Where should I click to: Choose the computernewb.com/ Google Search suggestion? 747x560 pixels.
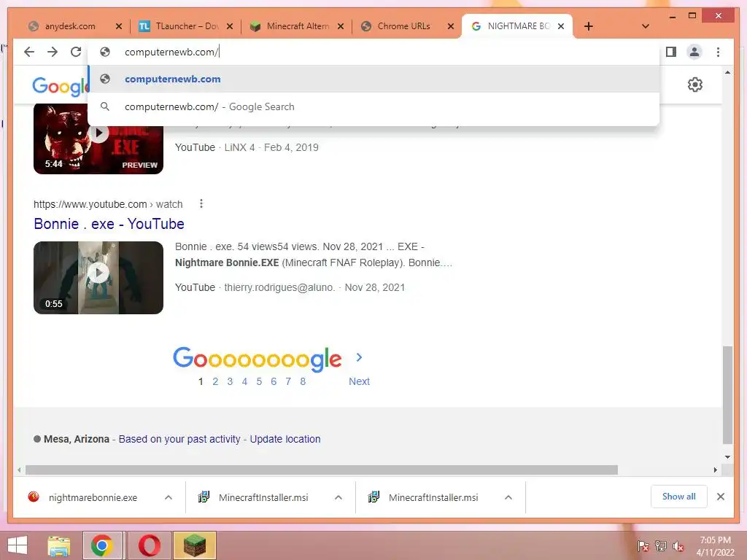coord(374,106)
